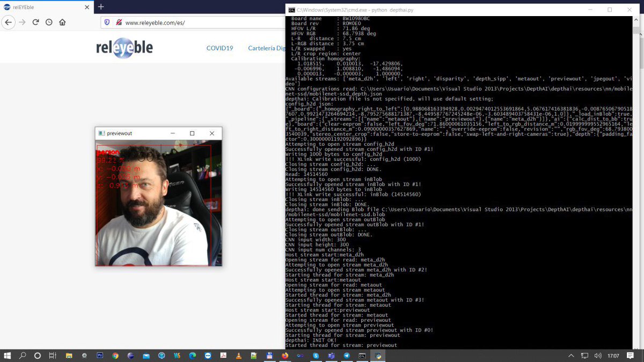
Task: Mute system volume from the tray speaker
Action: (598, 355)
